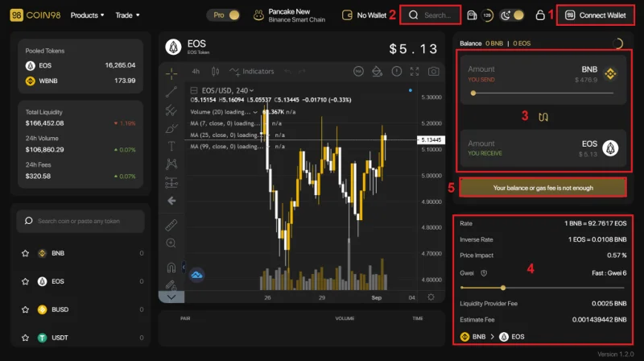Open the candlestick chart style selector
Viewport: 644px width, 361px height.
215,72
